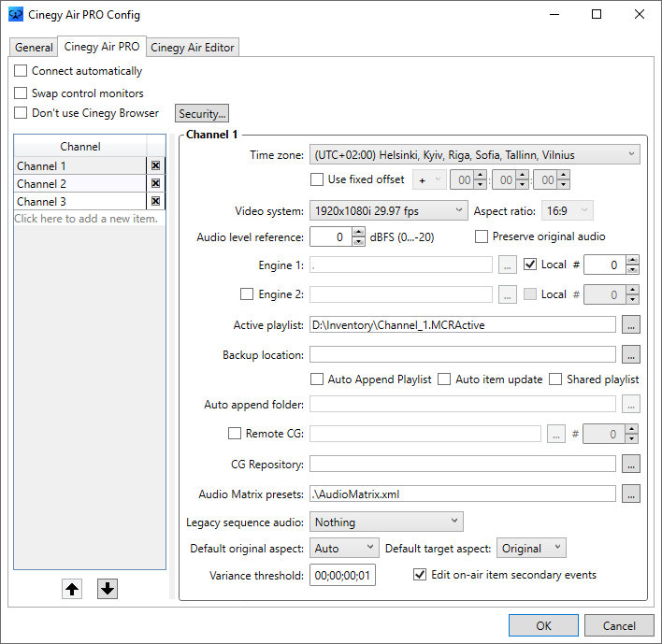
Task: Click the Cinegy app icon in title bar
Action: pyautogui.click(x=16, y=14)
